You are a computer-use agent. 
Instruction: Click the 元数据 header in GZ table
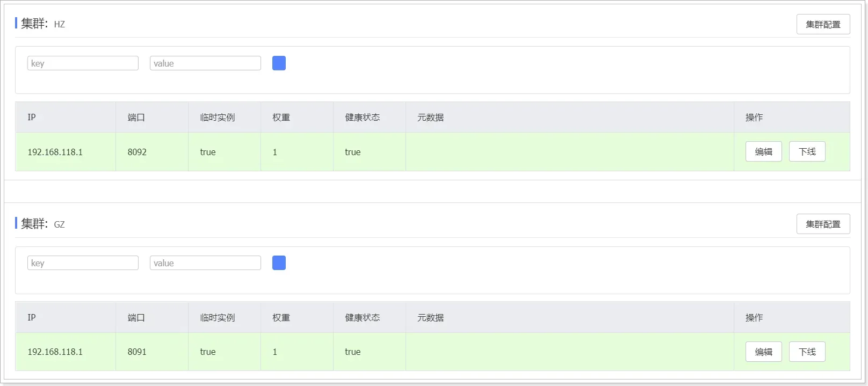431,318
